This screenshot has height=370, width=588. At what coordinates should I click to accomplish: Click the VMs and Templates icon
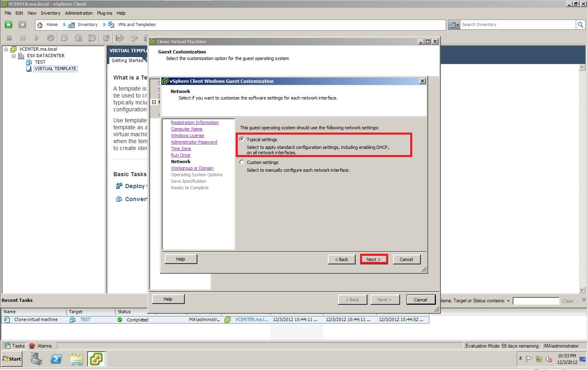(x=111, y=25)
